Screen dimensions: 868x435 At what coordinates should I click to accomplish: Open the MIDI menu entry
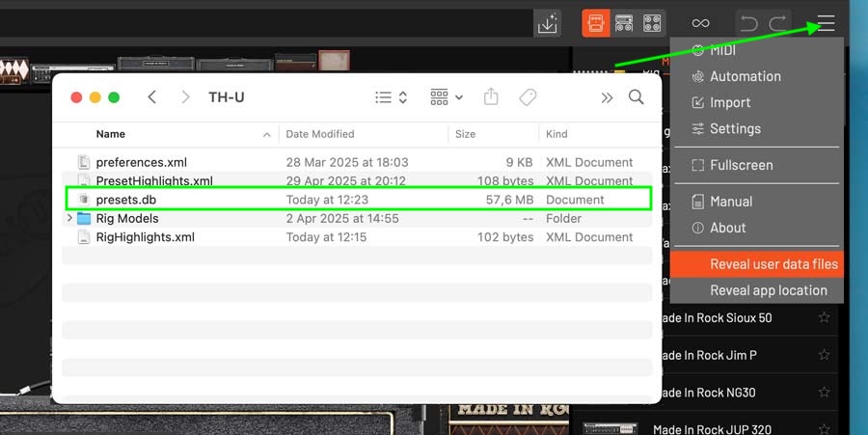[x=757, y=50]
